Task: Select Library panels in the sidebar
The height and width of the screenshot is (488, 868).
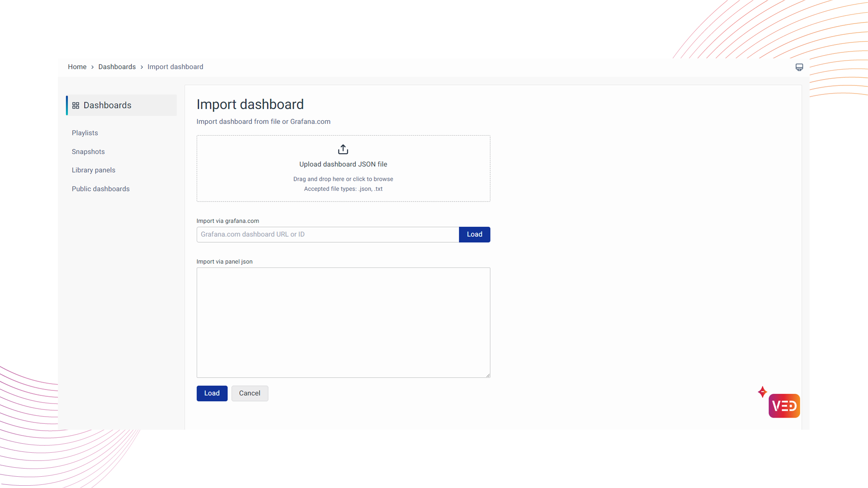Action: point(93,170)
